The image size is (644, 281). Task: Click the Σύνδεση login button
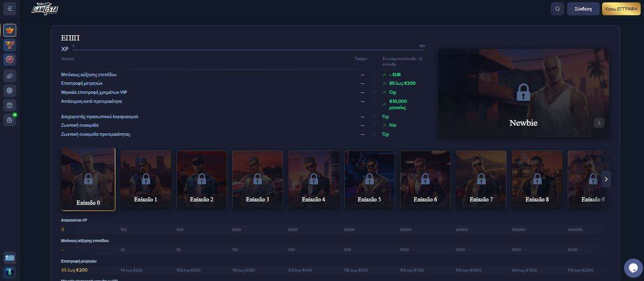(x=583, y=9)
